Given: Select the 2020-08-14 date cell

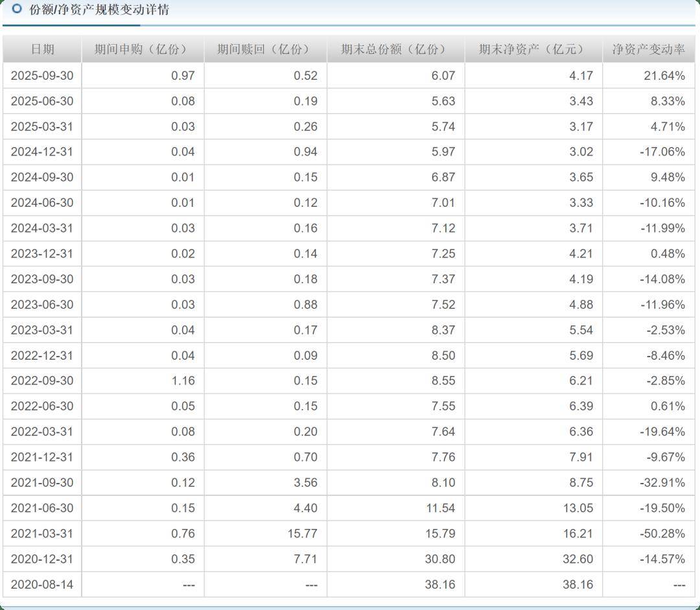Looking at the screenshot, I should [42, 585].
